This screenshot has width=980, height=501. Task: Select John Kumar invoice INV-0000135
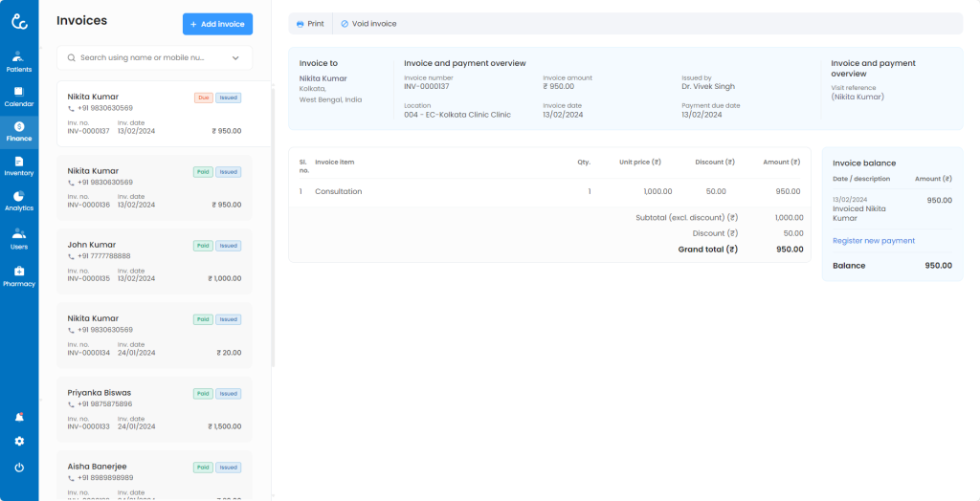tap(154, 261)
